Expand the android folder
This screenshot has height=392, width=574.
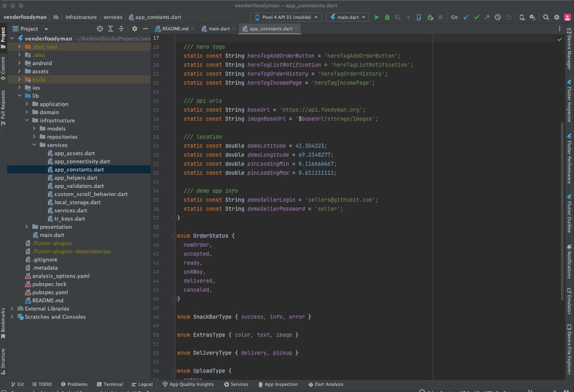tap(19, 63)
